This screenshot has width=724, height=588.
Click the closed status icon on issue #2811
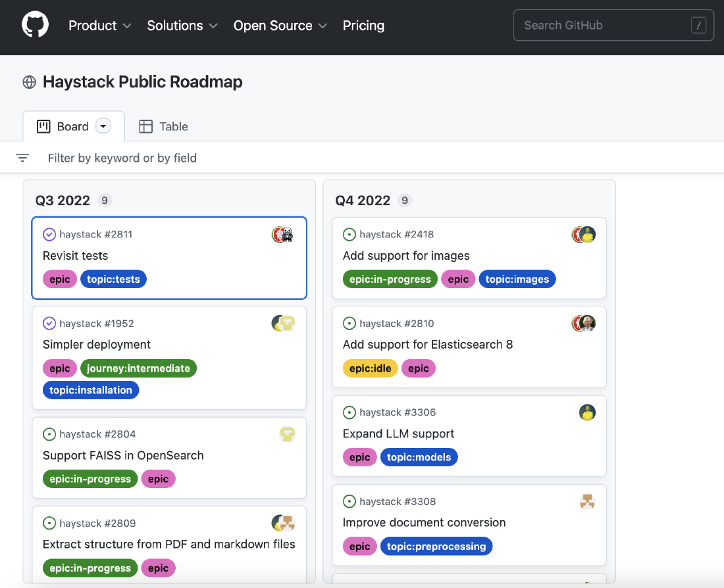pyautogui.click(x=49, y=234)
